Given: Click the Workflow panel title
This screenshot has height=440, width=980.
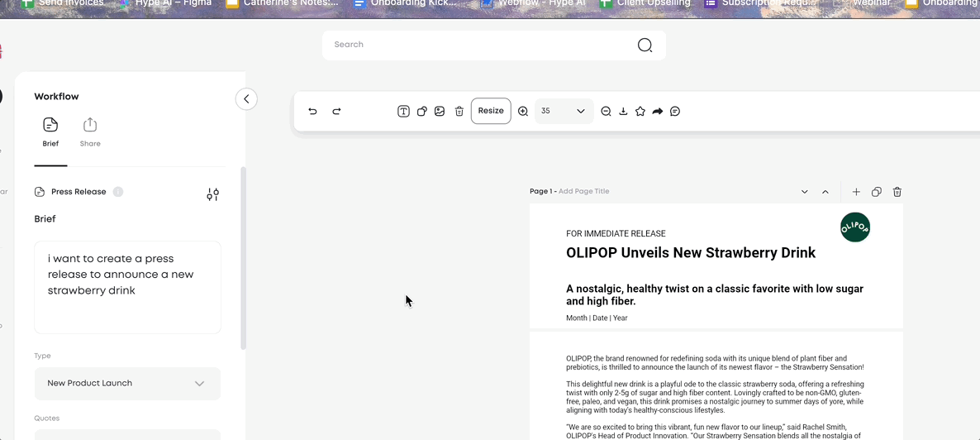Looking at the screenshot, I should 56,97.
